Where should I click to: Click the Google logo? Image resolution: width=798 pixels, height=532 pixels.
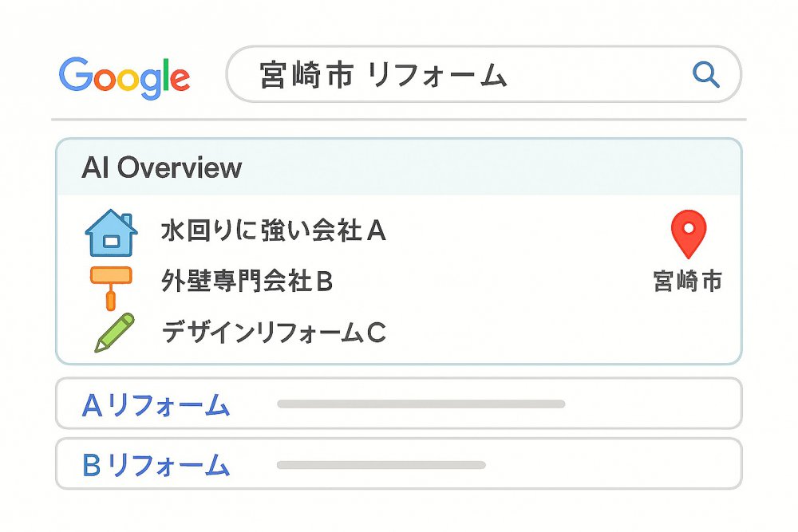[x=124, y=78]
